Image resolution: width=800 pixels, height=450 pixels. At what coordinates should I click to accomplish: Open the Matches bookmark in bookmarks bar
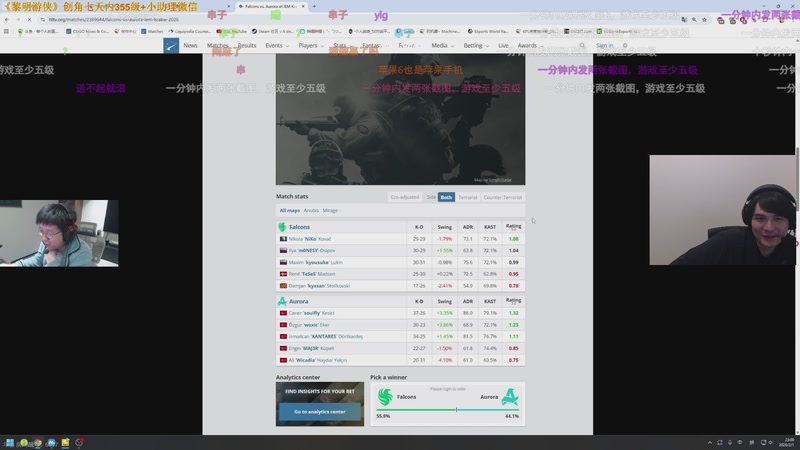point(152,31)
